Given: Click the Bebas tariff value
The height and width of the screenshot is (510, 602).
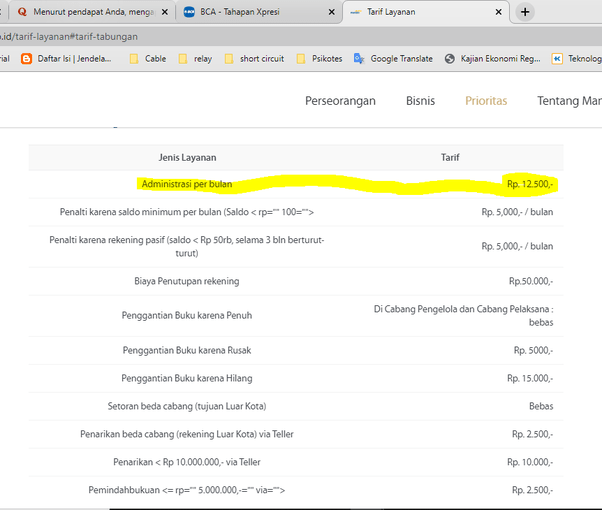Looking at the screenshot, I should pos(541,406).
